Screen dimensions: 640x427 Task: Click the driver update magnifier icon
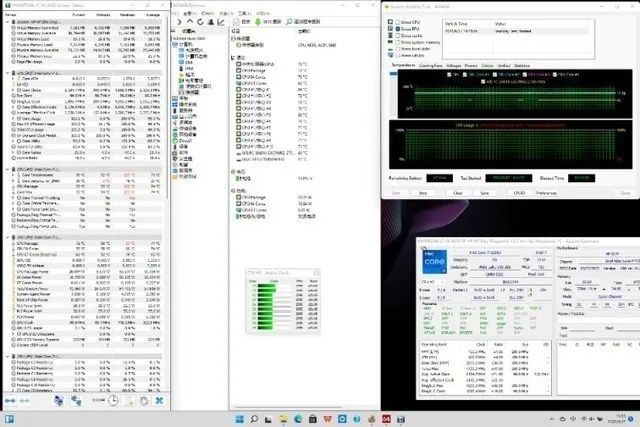click(289, 22)
